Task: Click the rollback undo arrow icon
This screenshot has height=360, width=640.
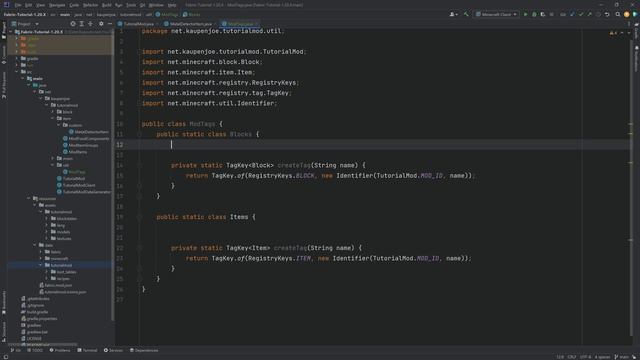Action: click(x=607, y=14)
